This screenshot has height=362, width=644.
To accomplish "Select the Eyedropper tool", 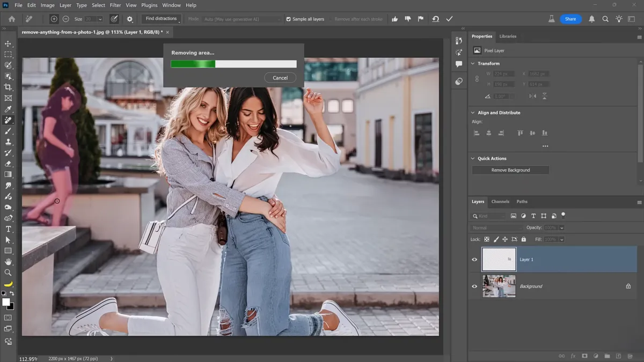I will pyautogui.click(x=8, y=109).
